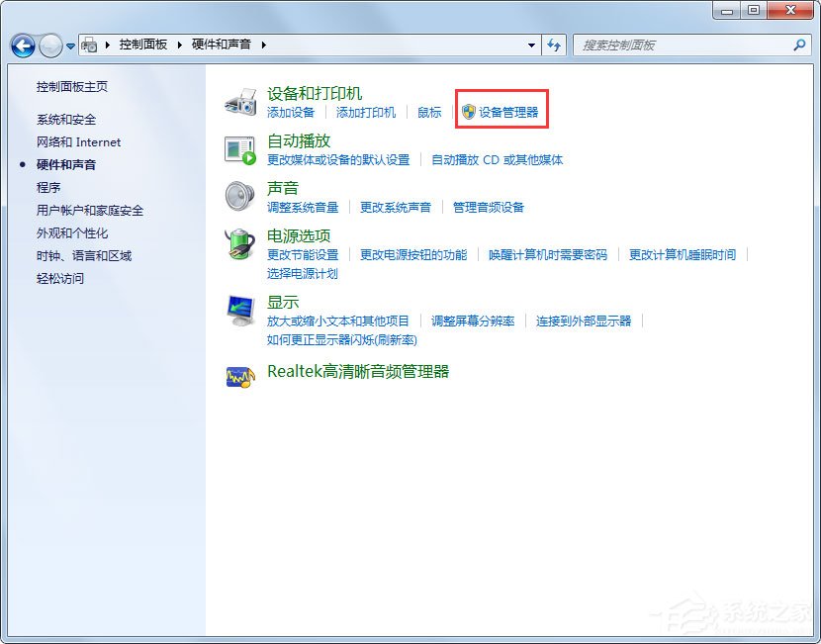Viewport: 821px width, 644px height.
Task: Go back using the left navigation arrow
Action: (x=22, y=46)
